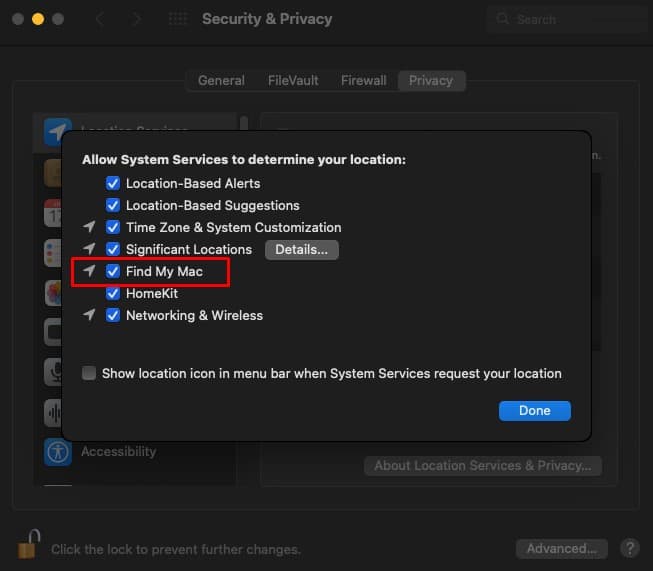The image size is (653, 571).
Task: Open help with the question mark button
Action: coord(630,549)
